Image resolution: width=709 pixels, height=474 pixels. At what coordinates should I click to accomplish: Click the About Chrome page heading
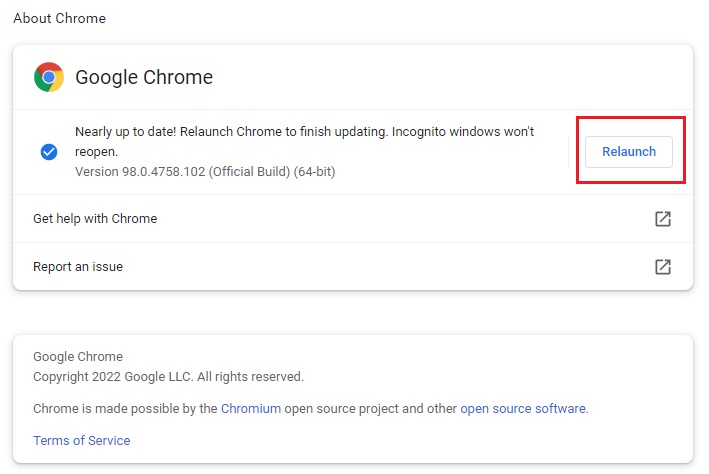click(59, 18)
